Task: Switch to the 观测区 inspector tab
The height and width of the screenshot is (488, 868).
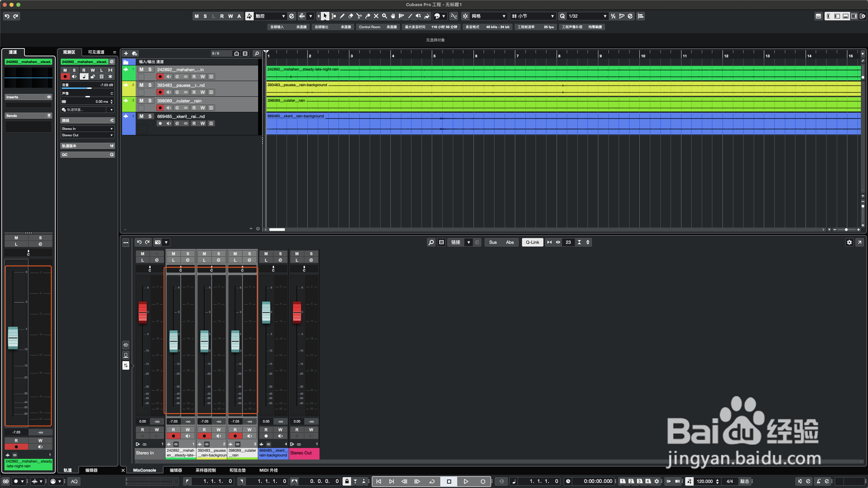Action: click(x=69, y=52)
